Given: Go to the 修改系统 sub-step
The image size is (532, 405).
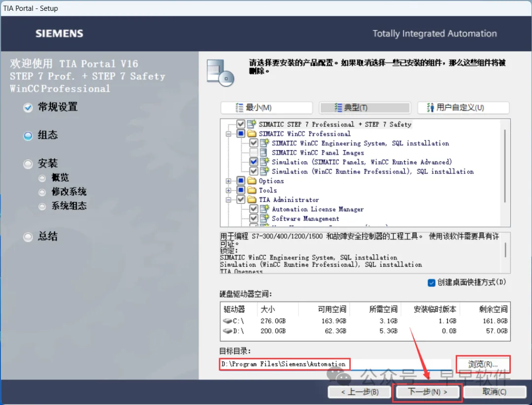Looking at the screenshot, I should click(x=63, y=192).
